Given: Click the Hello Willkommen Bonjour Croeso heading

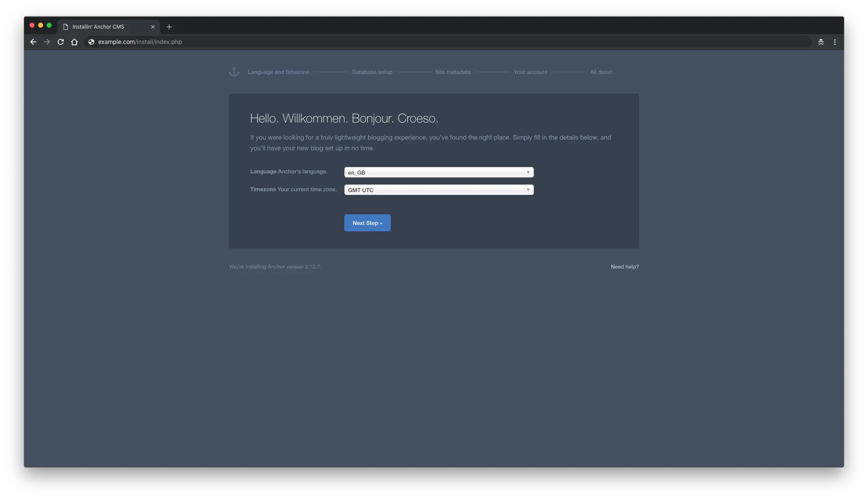Looking at the screenshot, I should point(344,118).
